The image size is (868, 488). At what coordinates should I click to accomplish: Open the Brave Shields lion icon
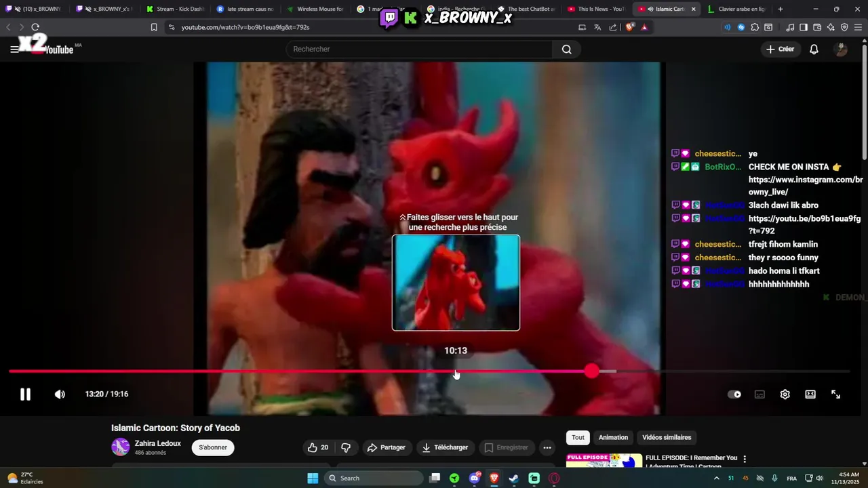(x=629, y=27)
